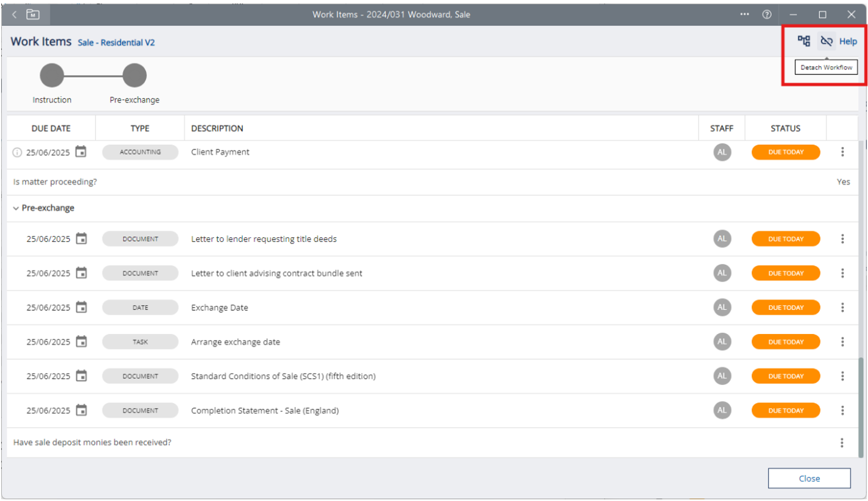
Task: Collapse the Pre-exchange section
Action: click(x=16, y=208)
